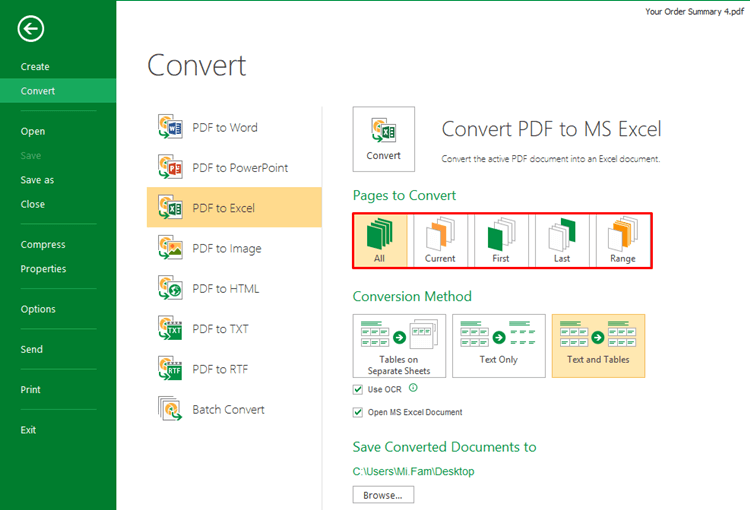Toggle Open MS Excel Document checkbox

[358, 412]
